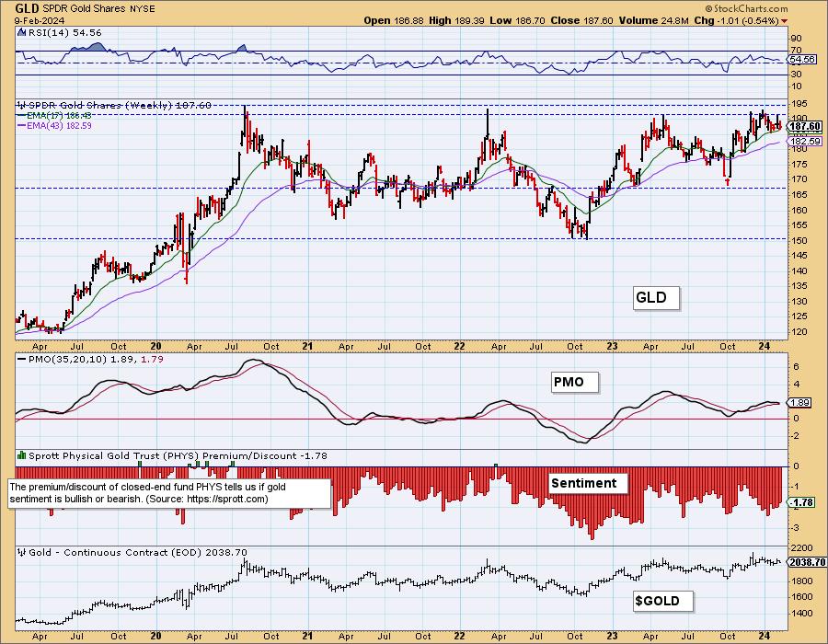Click the 2038.70 gold price tag
This screenshot has width=828, height=644.
point(807,563)
